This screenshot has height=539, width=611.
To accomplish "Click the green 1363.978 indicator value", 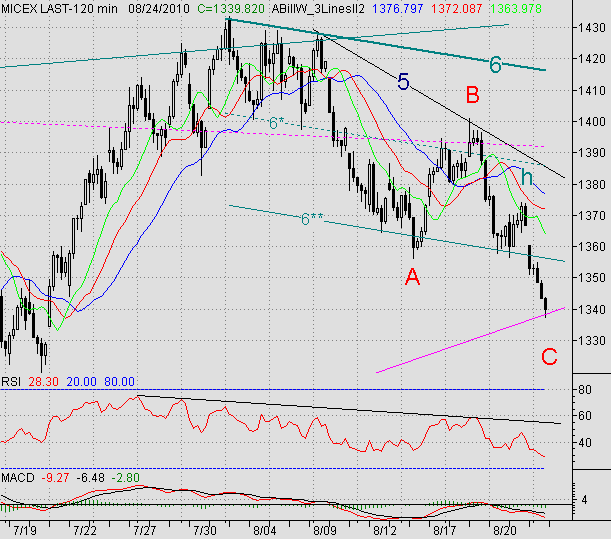I will [516, 9].
